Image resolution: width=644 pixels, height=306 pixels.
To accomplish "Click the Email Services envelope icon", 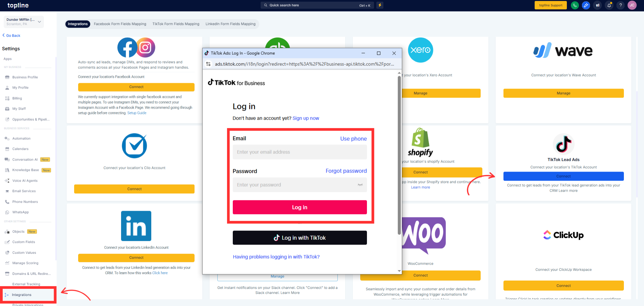I will (x=7, y=191).
